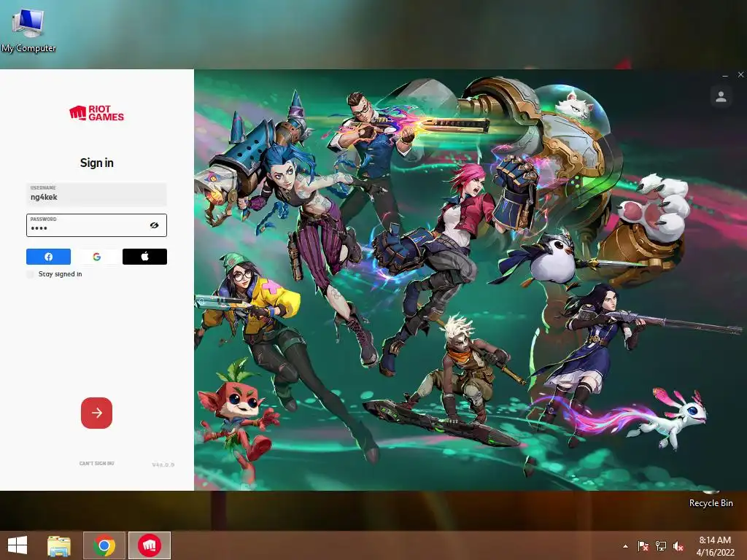Toggle password visibility eye icon
Viewport: 747px width, 560px height.
(x=154, y=225)
